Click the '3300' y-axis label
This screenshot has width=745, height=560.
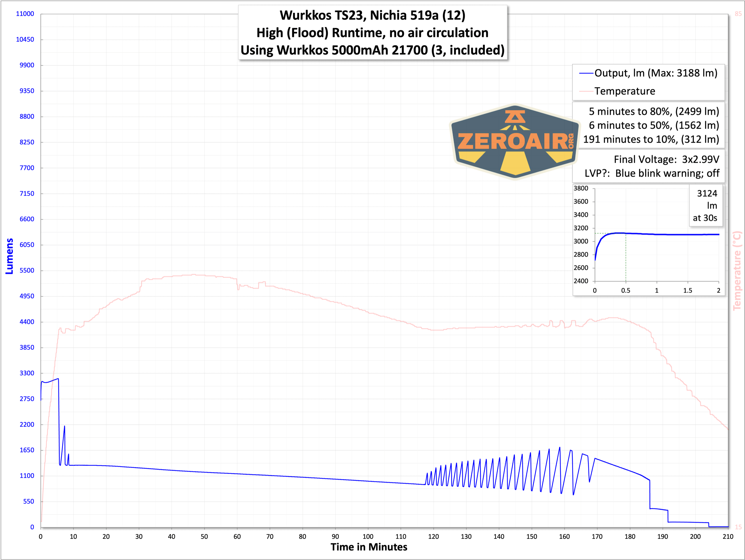tap(26, 373)
